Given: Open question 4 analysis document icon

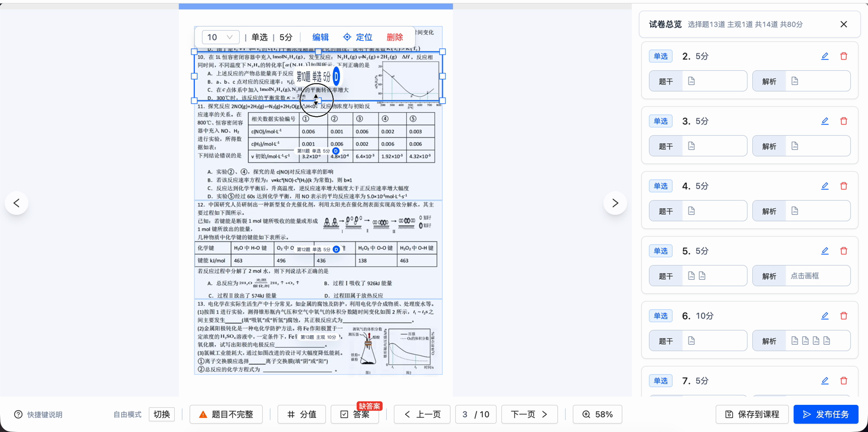Looking at the screenshot, I should (795, 211).
